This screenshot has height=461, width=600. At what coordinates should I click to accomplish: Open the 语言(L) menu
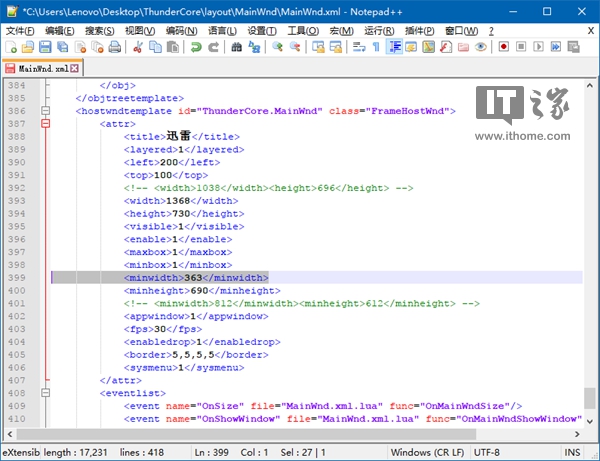(x=222, y=31)
